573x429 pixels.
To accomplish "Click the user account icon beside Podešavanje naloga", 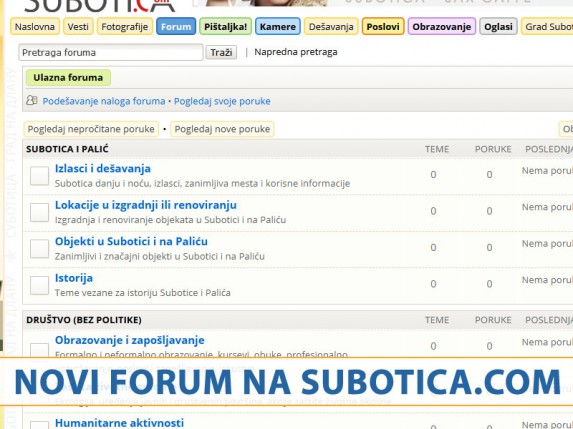I will (32, 100).
